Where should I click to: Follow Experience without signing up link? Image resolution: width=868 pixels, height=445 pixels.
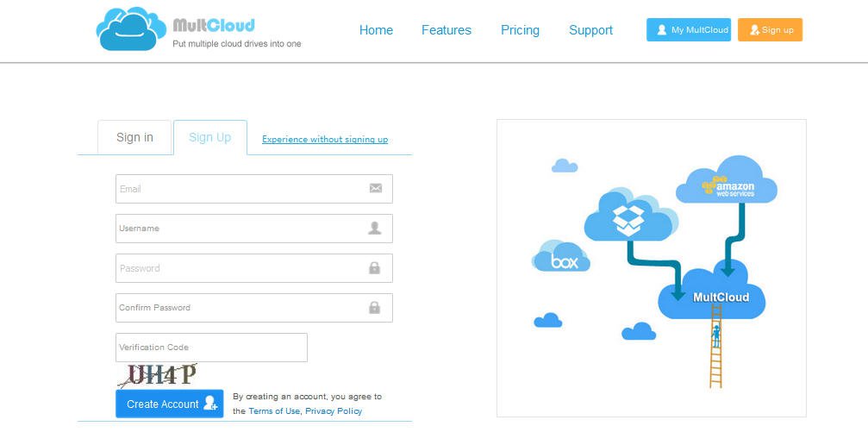(x=325, y=139)
